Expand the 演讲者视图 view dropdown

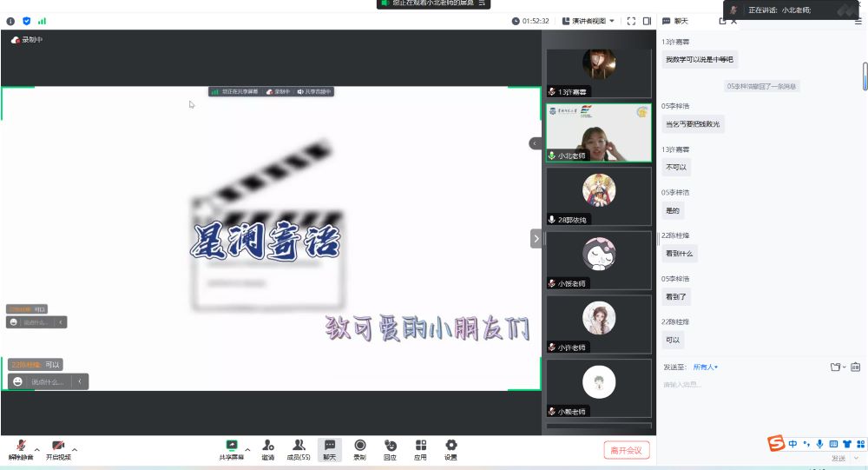coord(589,21)
